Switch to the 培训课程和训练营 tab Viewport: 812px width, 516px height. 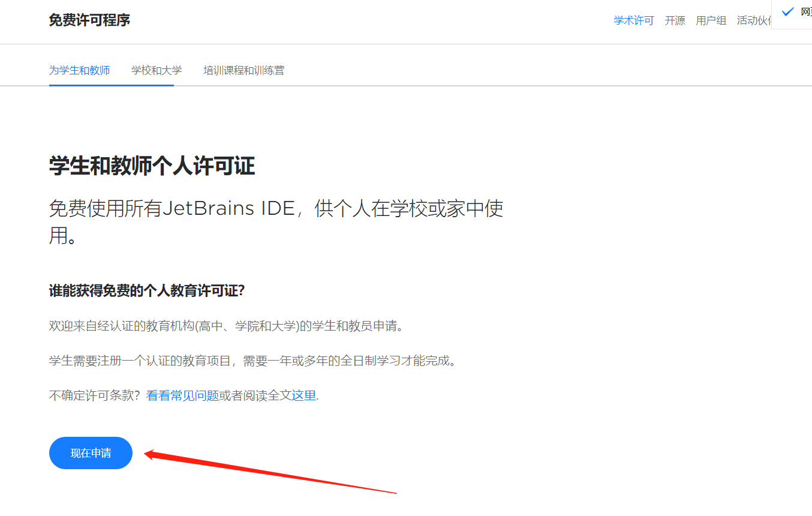coord(244,70)
